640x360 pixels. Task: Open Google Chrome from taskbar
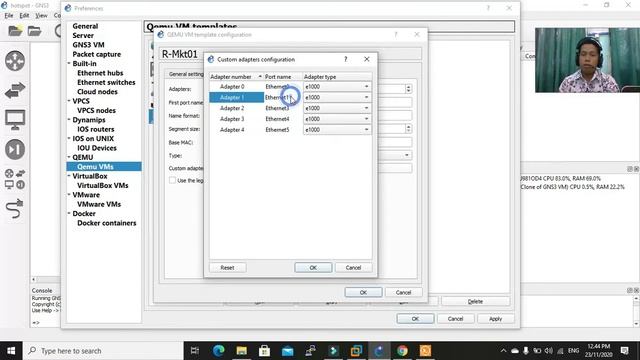click(402, 351)
